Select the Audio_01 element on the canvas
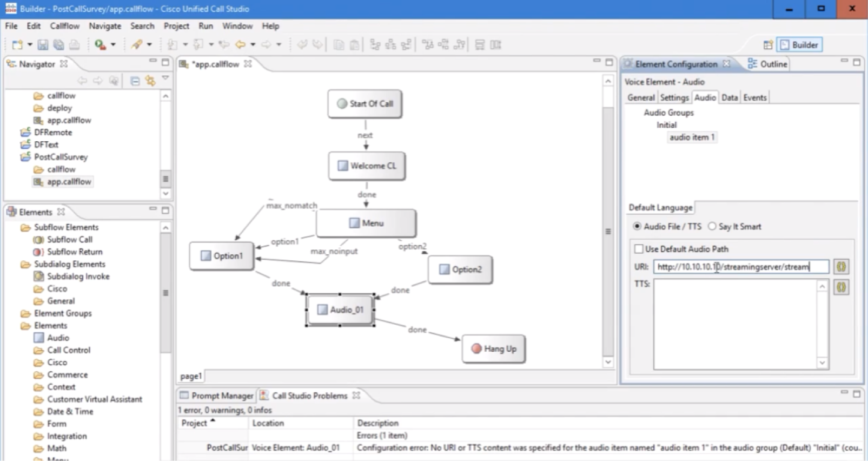Image resolution: width=868 pixels, height=461 pixels. [x=340, y=310]
